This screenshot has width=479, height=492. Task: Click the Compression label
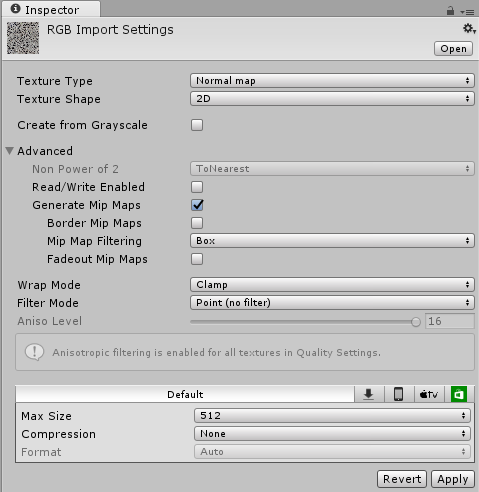point(59,434)
